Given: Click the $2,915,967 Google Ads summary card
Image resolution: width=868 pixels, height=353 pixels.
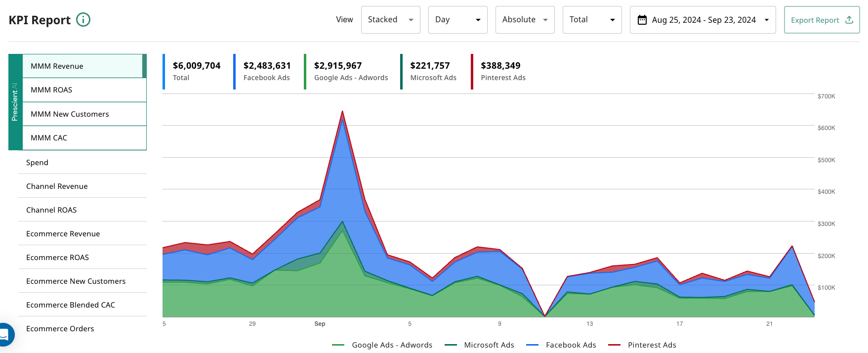Looking at the screenshot, I should (x=347, y=71).
